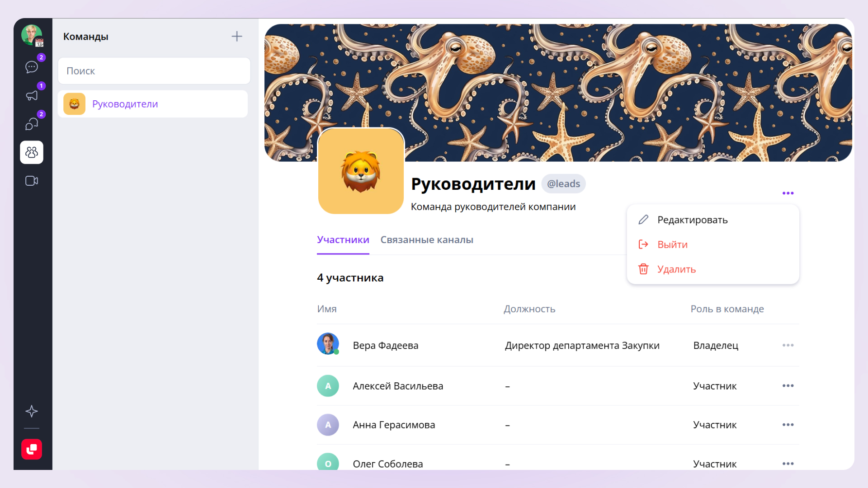Click Участник role for Алексей Васильева
The width and height of the screenshot is (868, 488).
(715, 386)
